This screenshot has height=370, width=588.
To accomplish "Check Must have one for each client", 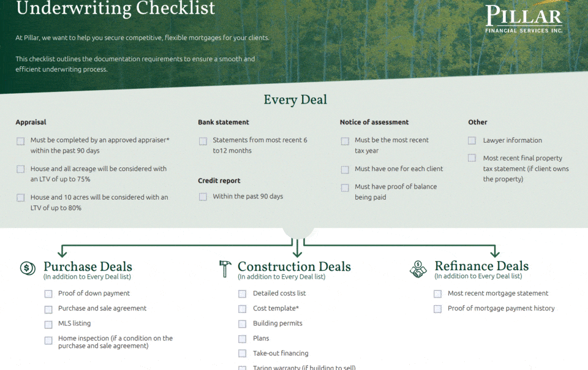I will click(x=345, y=170).
